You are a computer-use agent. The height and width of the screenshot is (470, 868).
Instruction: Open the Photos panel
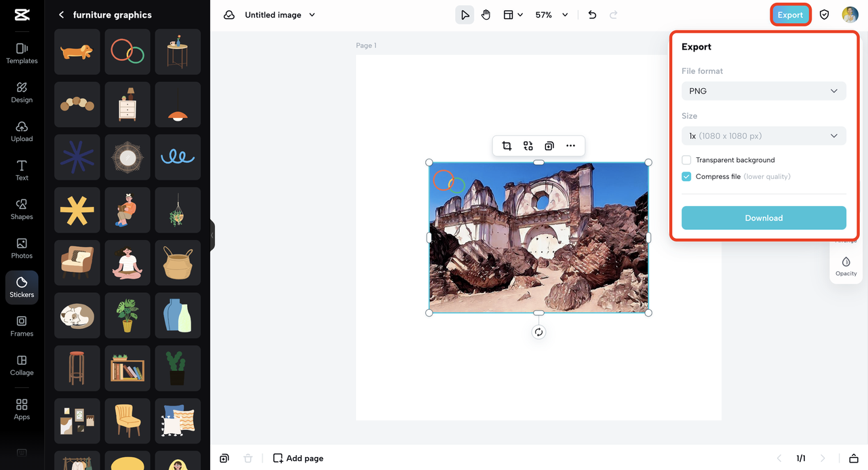(22, 249)
